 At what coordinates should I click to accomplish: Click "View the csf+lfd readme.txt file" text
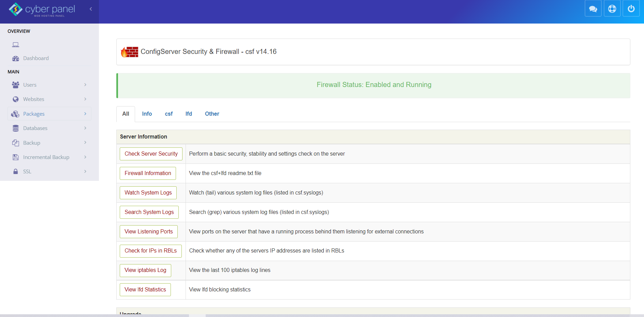(x=225, y=173)
